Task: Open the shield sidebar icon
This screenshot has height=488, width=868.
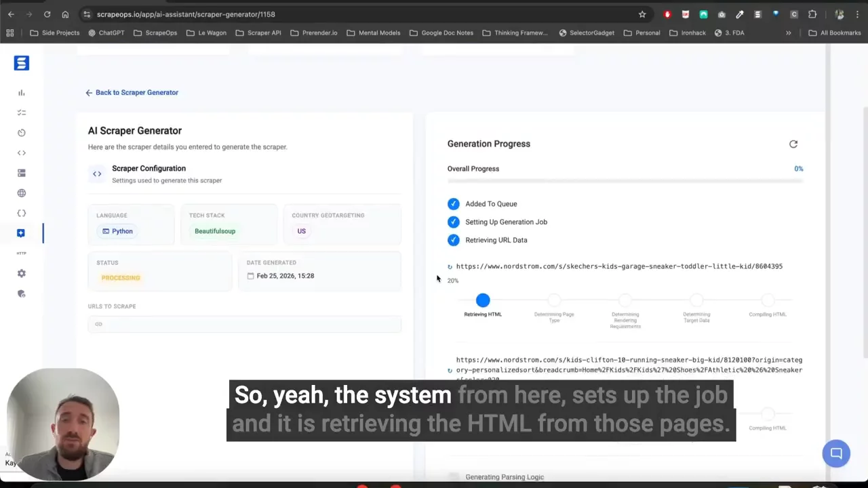Action: click(21, 293)
